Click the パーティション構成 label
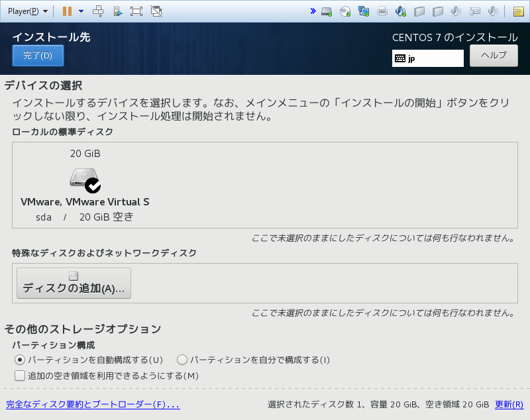This screenshot has height=420, width=530. 54,345
